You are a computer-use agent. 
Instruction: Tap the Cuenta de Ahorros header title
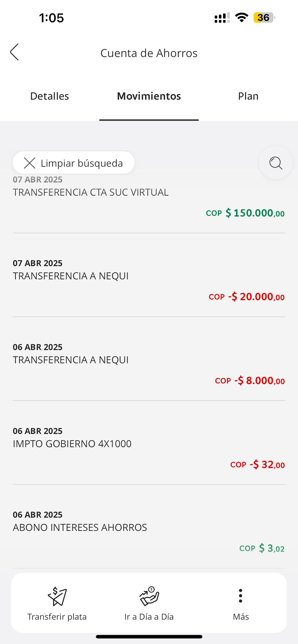[x=149, y=53]
